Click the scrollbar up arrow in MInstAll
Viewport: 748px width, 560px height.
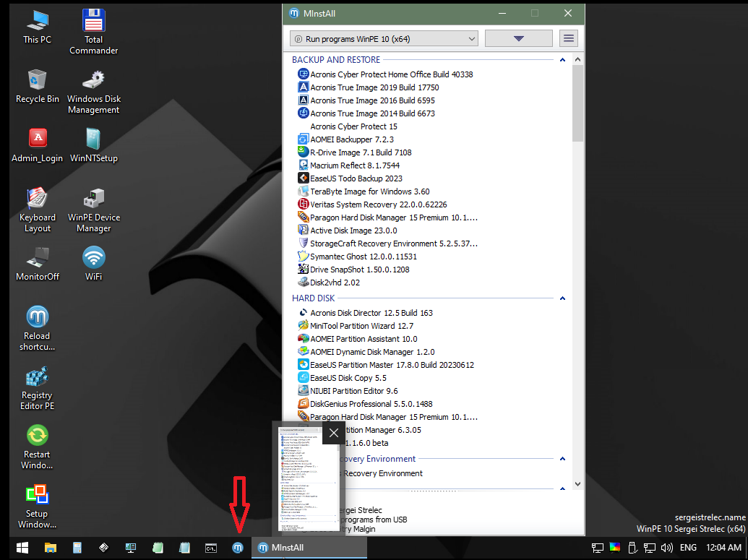point(577,60)
